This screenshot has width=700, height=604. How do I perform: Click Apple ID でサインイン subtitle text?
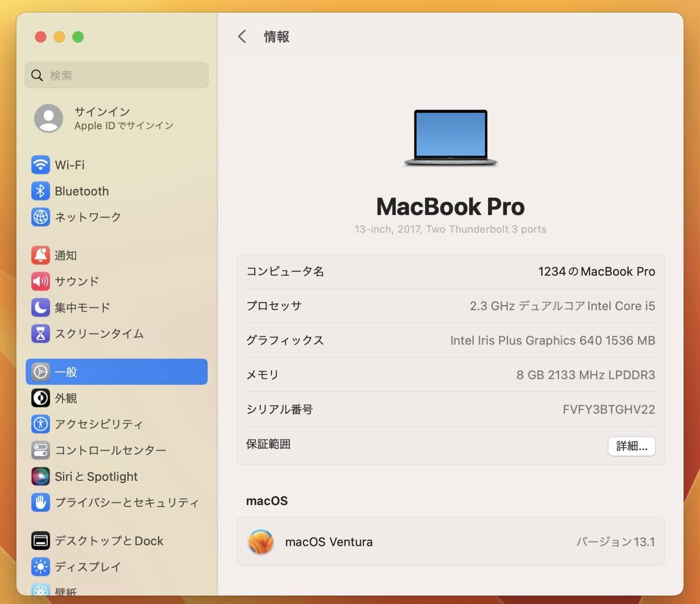tap(124, 125)
